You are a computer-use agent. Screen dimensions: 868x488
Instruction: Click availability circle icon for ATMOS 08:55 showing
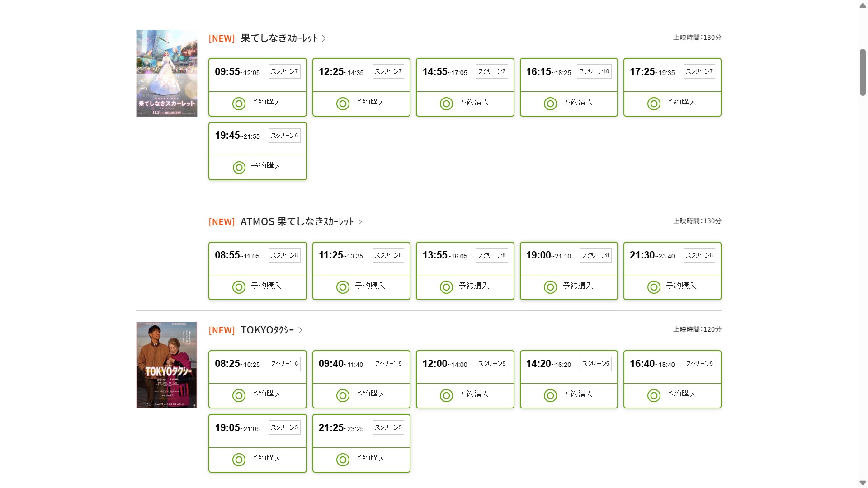tap(239, 287)
